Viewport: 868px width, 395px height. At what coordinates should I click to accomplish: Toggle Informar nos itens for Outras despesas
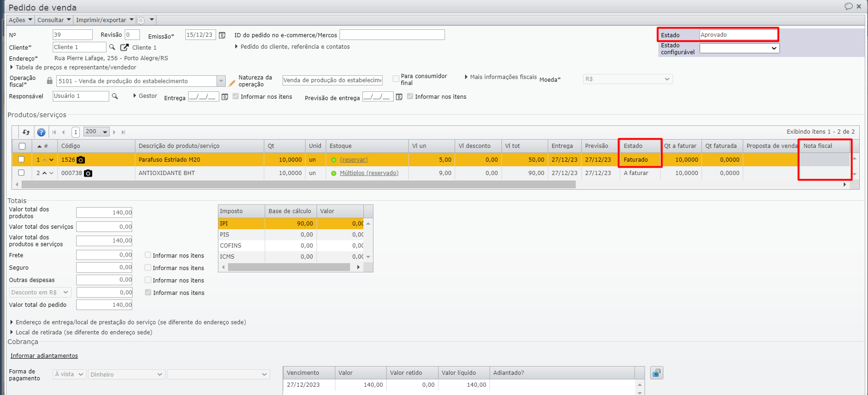click(148, 280)
